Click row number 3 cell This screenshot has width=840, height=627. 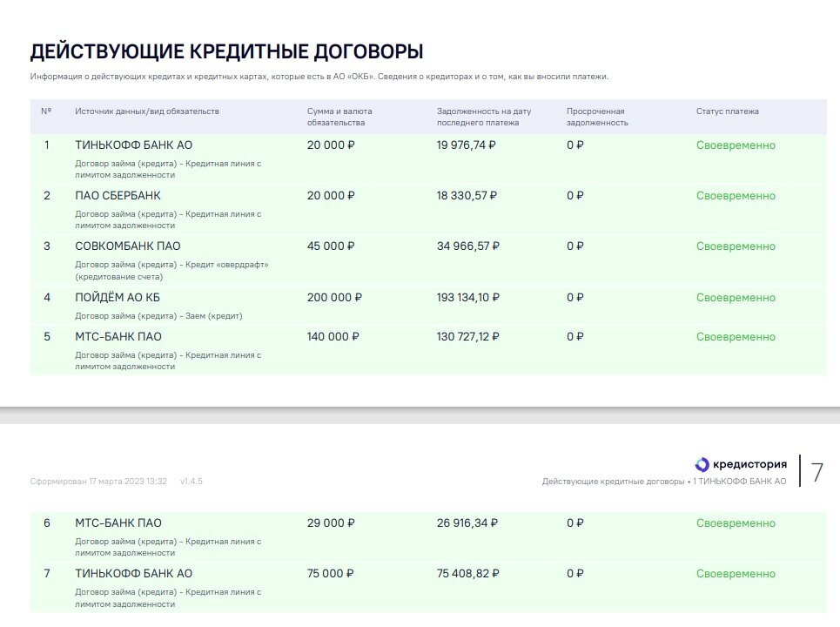(47, 246)
